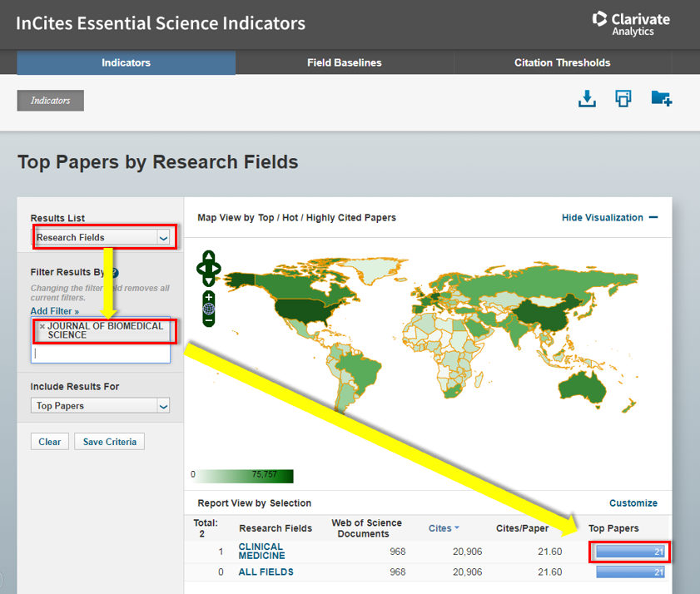
Task: Click the gray Indicators breadcrumb button
Action: (51, 101)
